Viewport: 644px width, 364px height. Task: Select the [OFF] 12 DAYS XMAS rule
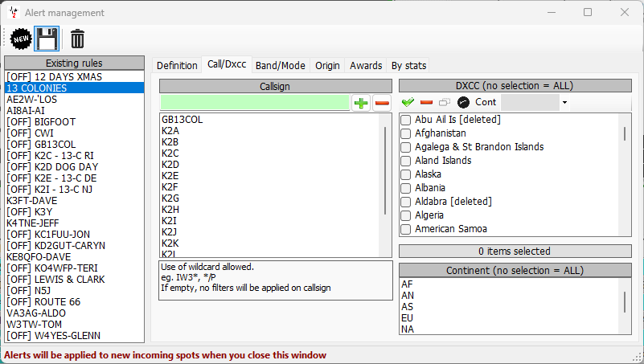click(74, 77)
